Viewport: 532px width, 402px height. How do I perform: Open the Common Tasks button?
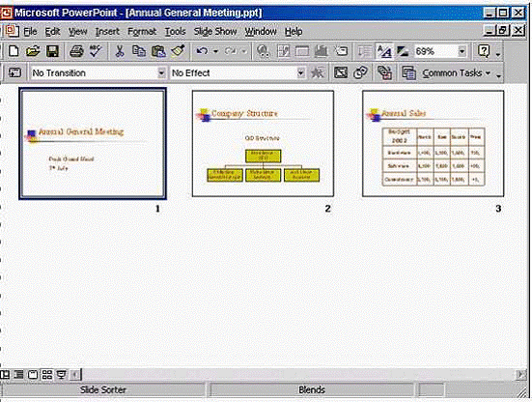(446, 73)
